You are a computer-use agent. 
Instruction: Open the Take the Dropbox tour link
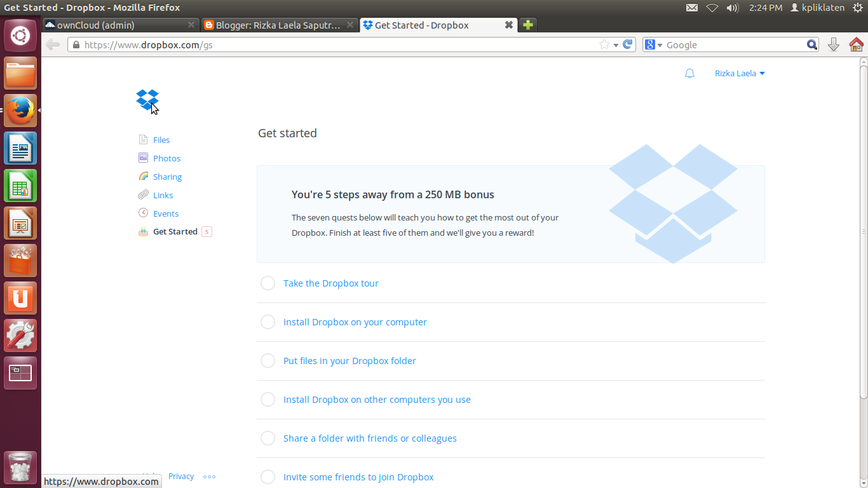(331, 283)
